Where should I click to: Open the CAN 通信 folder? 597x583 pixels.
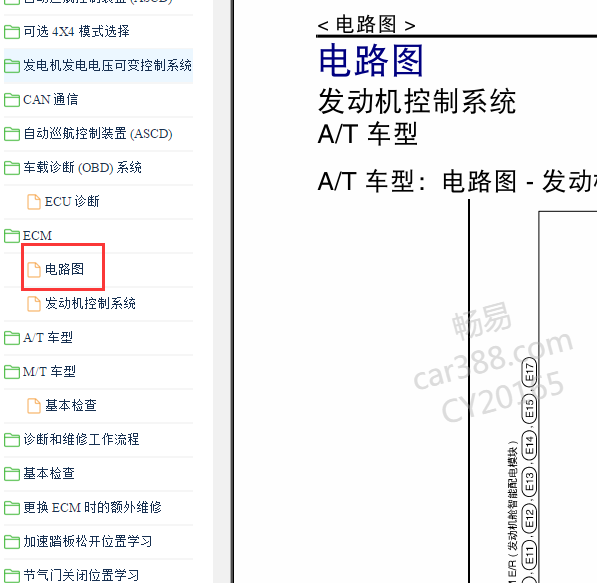(x=50, y=99)
